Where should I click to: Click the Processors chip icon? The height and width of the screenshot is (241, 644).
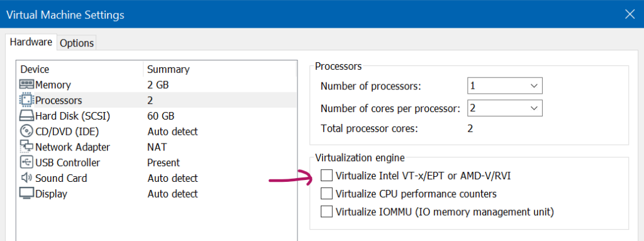[26, 100]
